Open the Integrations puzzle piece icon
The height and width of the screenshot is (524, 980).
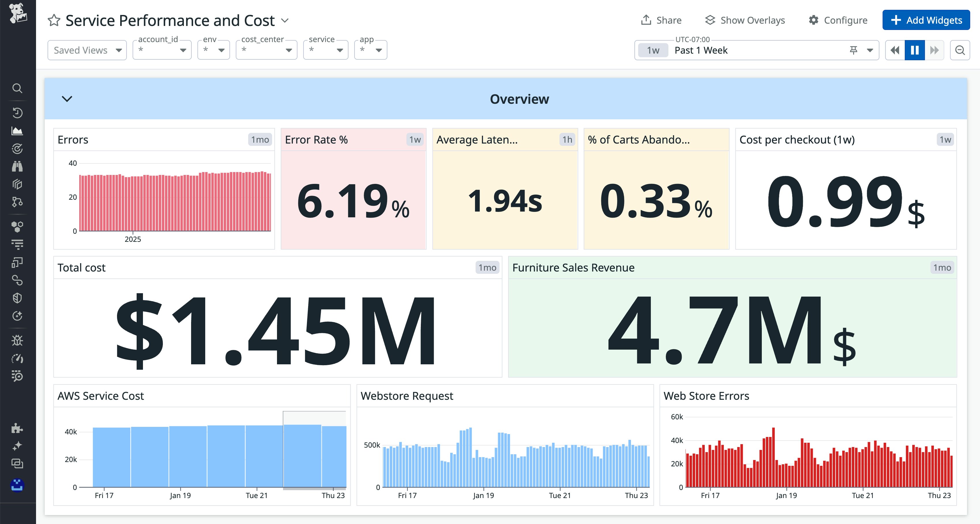pos(17,428)
